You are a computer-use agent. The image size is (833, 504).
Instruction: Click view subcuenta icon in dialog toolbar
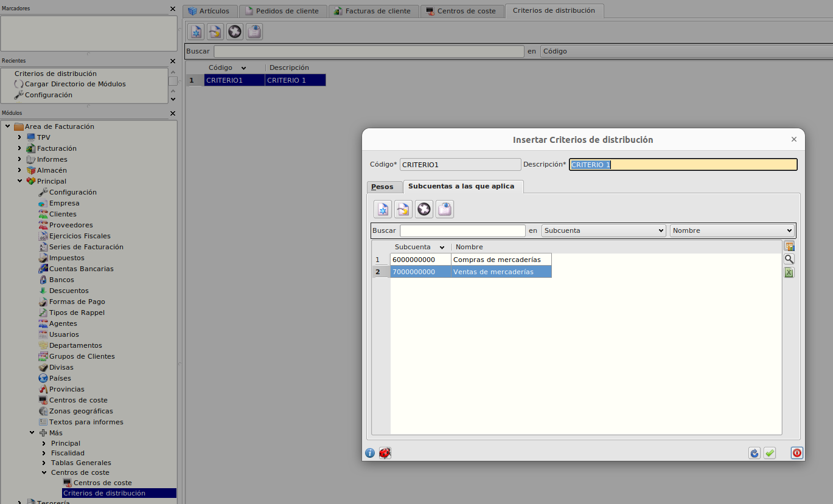(445, 209)
